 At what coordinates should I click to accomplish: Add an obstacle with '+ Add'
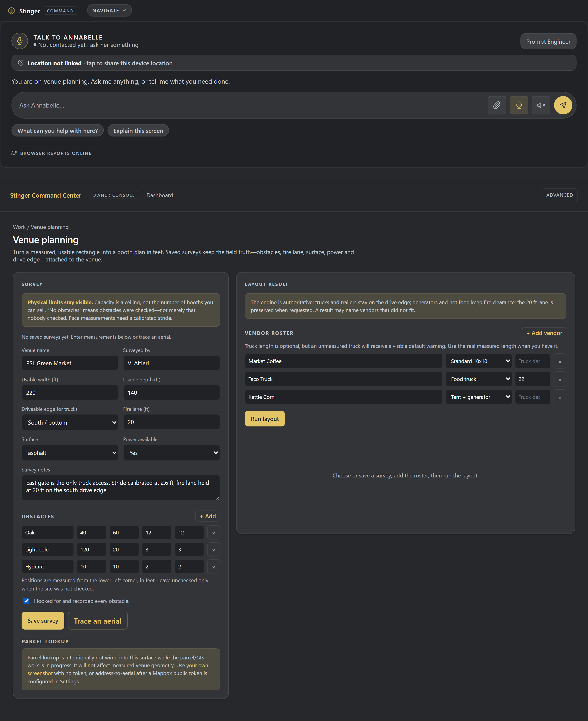[x=207, y=516]
